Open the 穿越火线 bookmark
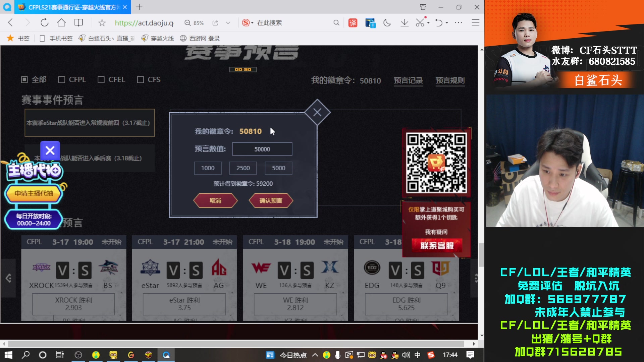 pos(157,38)
